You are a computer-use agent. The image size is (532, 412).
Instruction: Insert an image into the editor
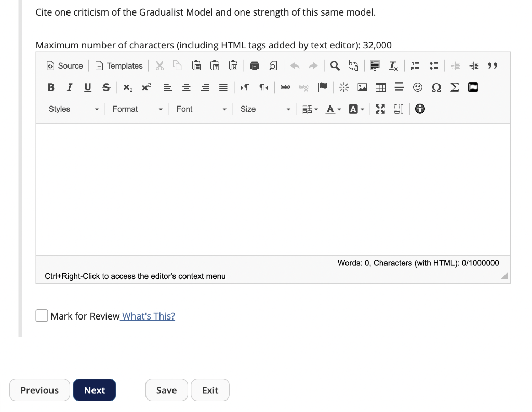[362, 87]
